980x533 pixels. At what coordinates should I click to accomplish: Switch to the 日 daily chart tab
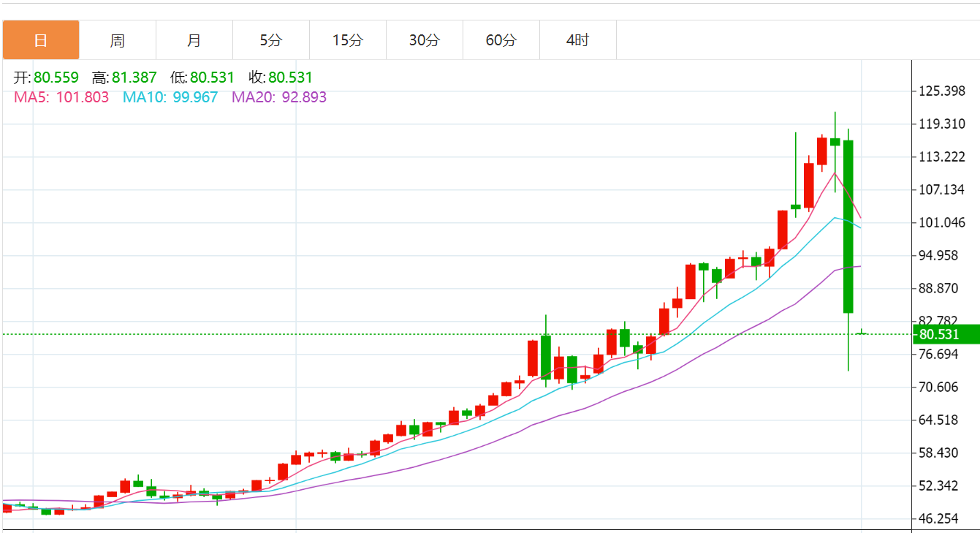tap(41, 40)
